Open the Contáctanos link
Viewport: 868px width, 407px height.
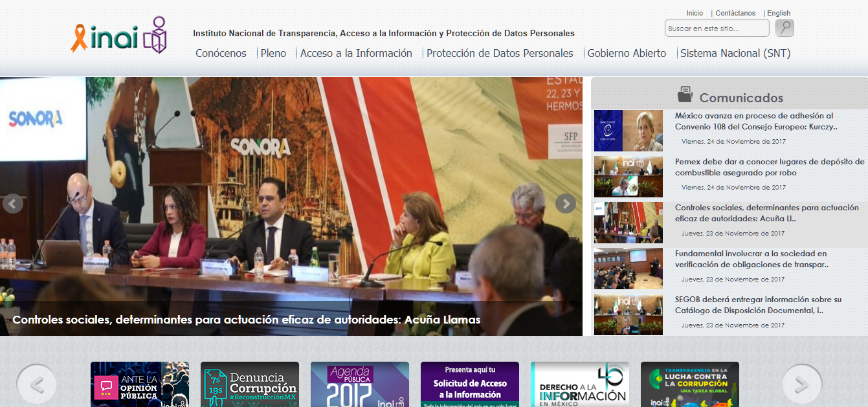pos(735,13)
